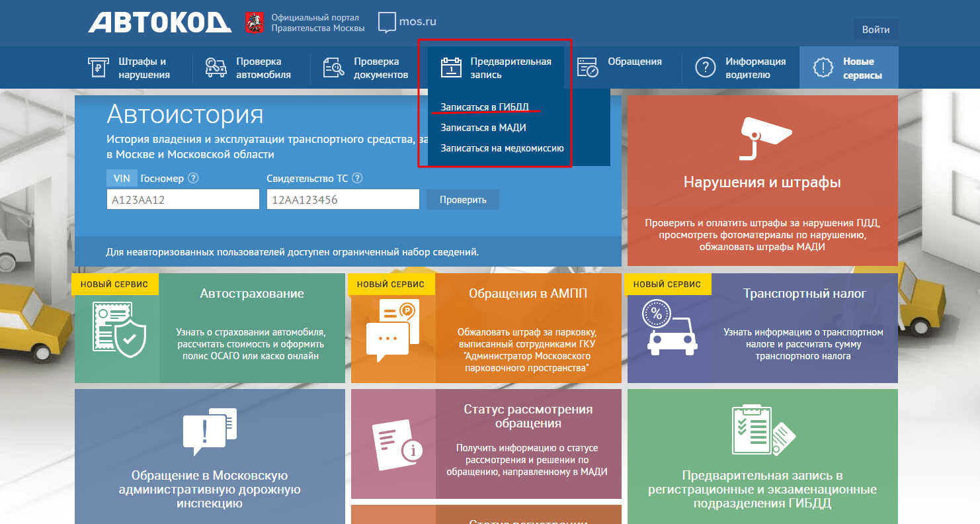The image size is (980, 524).
Task: Click the help icon next to Госномер
Action: (x=194, y=179)
